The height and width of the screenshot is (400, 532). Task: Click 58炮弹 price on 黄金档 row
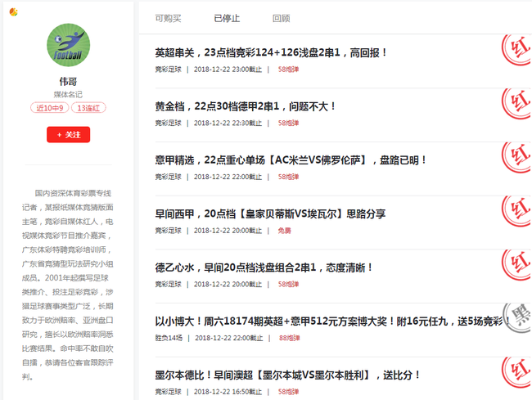click(288, 123)
